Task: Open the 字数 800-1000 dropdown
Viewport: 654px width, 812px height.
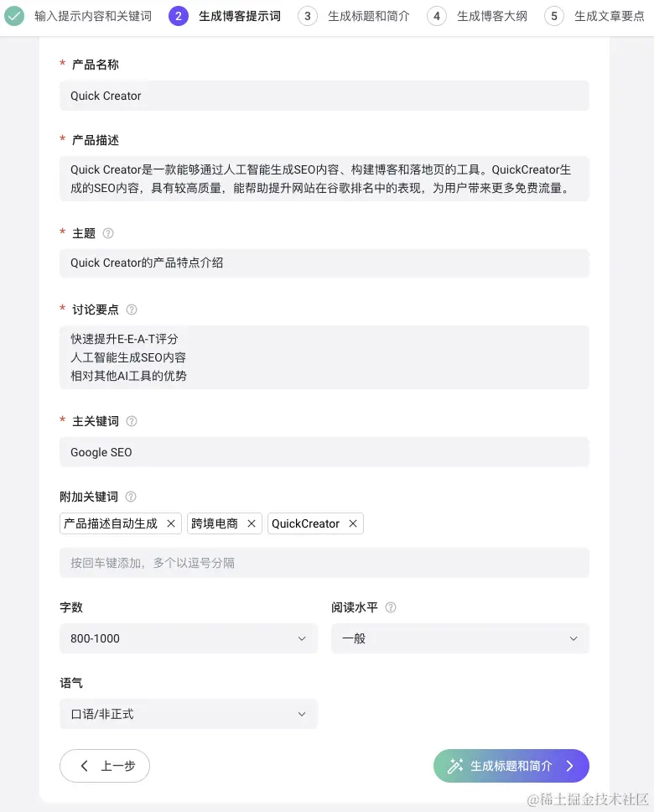Action: point(189,638)
